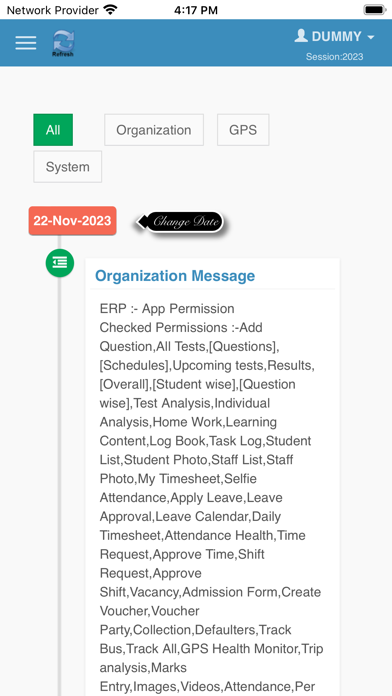Viewport: 392px width, 696px height.
Task: Tap the Wi-Fi status icon
Action: 110,9
